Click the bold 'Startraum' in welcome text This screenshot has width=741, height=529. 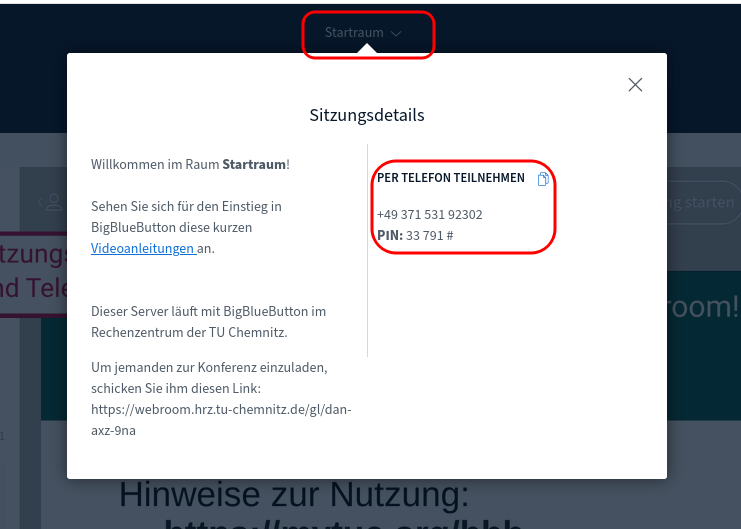click(x=253, y=163)
